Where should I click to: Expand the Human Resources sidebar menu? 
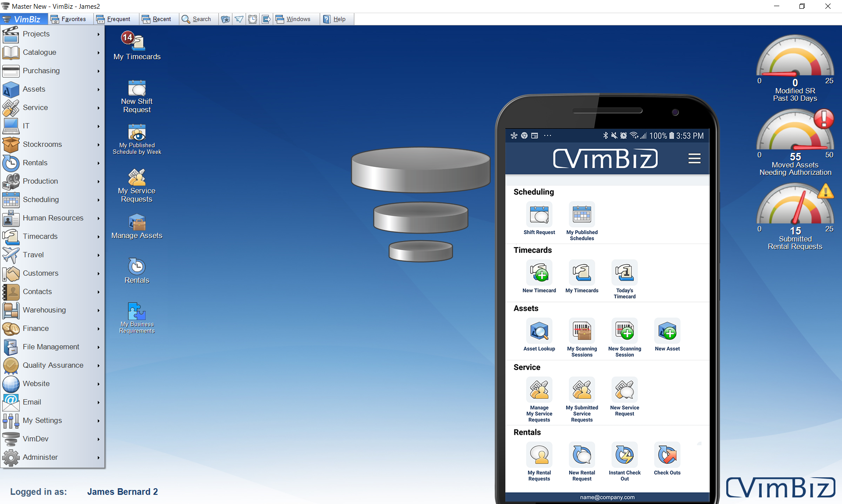pyautogui.click(x=54, y=218)
